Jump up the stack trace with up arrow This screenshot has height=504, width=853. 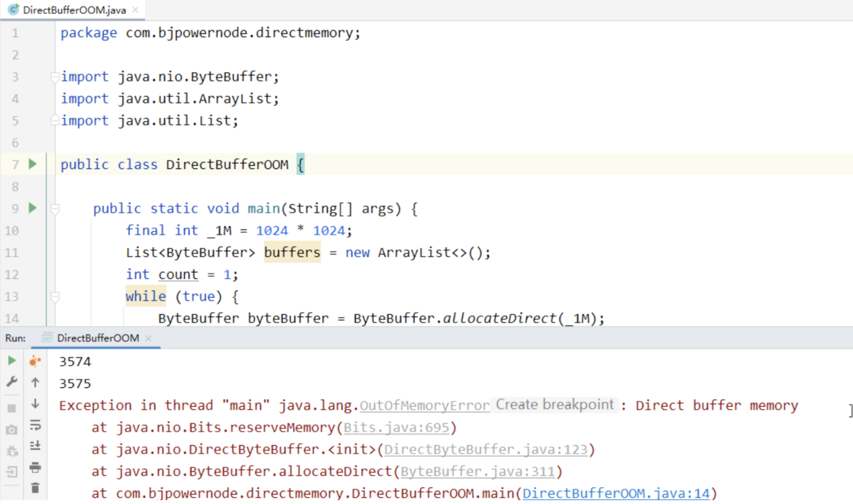tap(35, 382)
